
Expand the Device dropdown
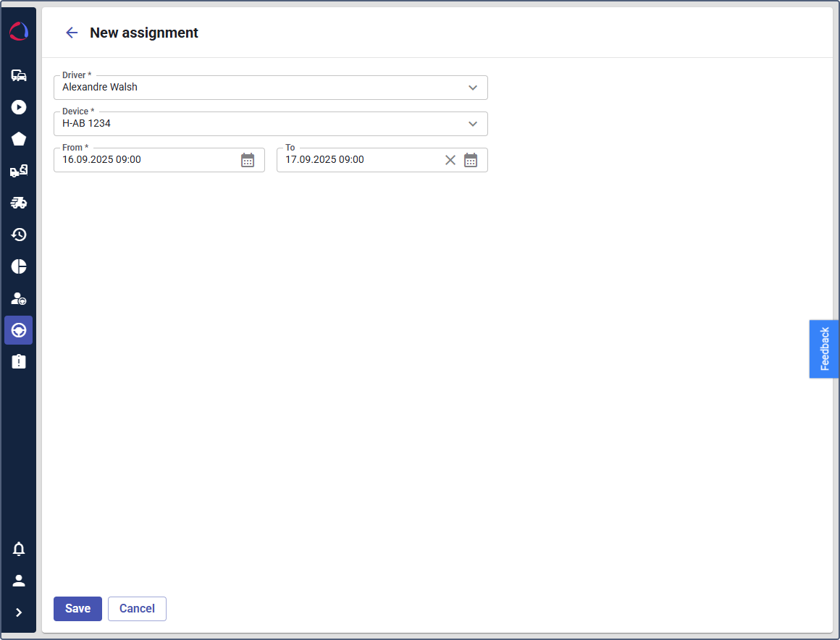pos(473,124)
